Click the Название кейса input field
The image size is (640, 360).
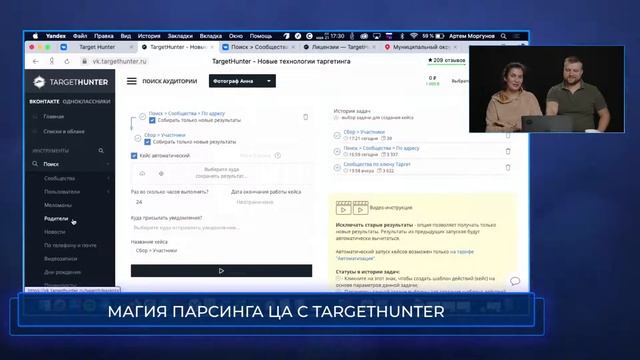pos(221,251)
